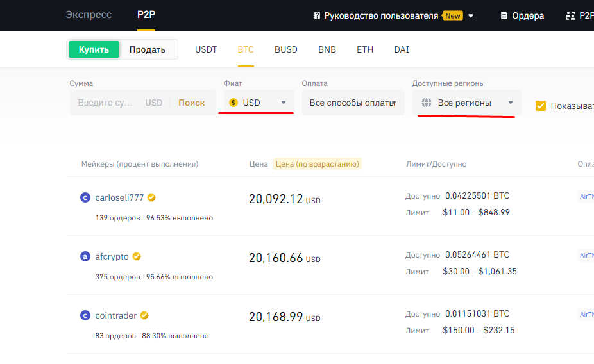Click carloseli777 avatar icon

[x=85, y=198]
